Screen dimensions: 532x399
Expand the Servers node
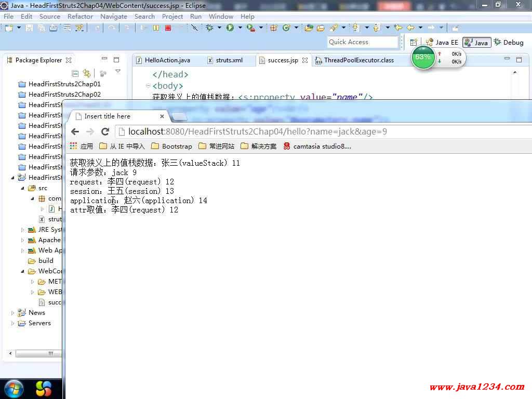12,323
